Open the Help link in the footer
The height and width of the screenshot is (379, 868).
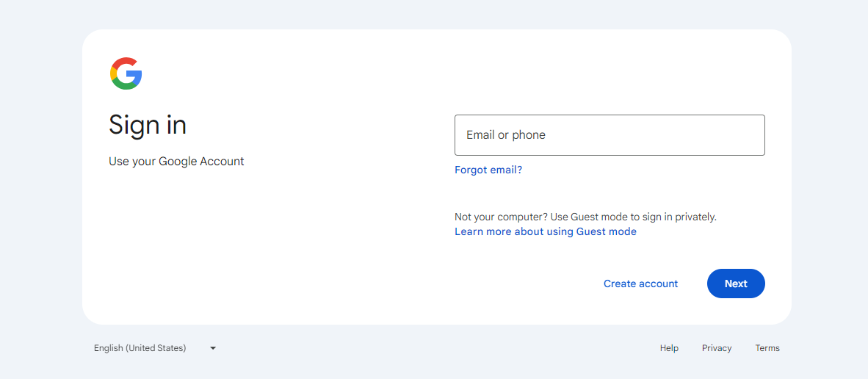[x=669, y=348]
